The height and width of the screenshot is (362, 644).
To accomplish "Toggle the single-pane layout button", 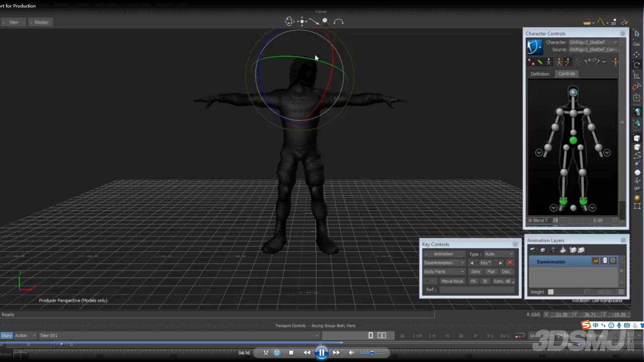I will tap(371, 335).
